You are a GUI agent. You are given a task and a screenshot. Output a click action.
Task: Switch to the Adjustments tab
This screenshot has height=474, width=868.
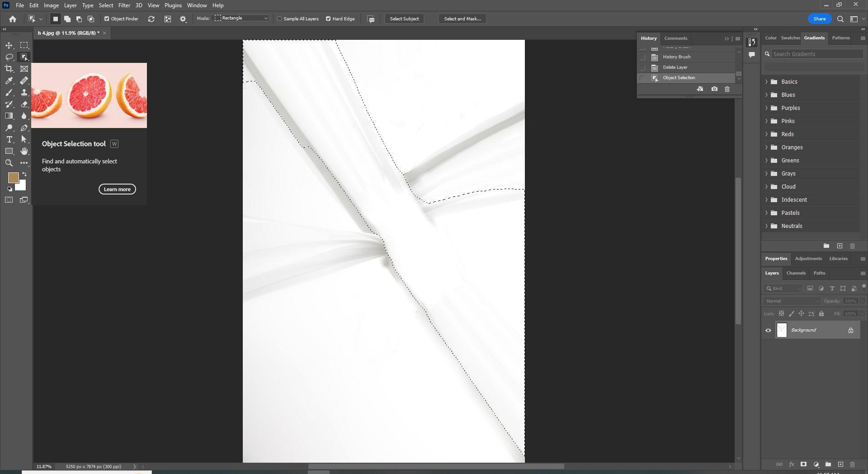click(x=808, y=259)
